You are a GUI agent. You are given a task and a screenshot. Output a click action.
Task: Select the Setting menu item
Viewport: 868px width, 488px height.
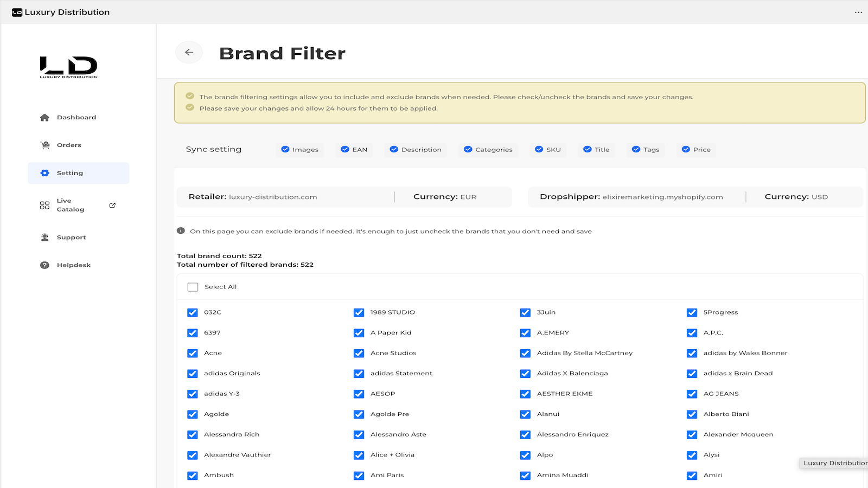point(79,173)
